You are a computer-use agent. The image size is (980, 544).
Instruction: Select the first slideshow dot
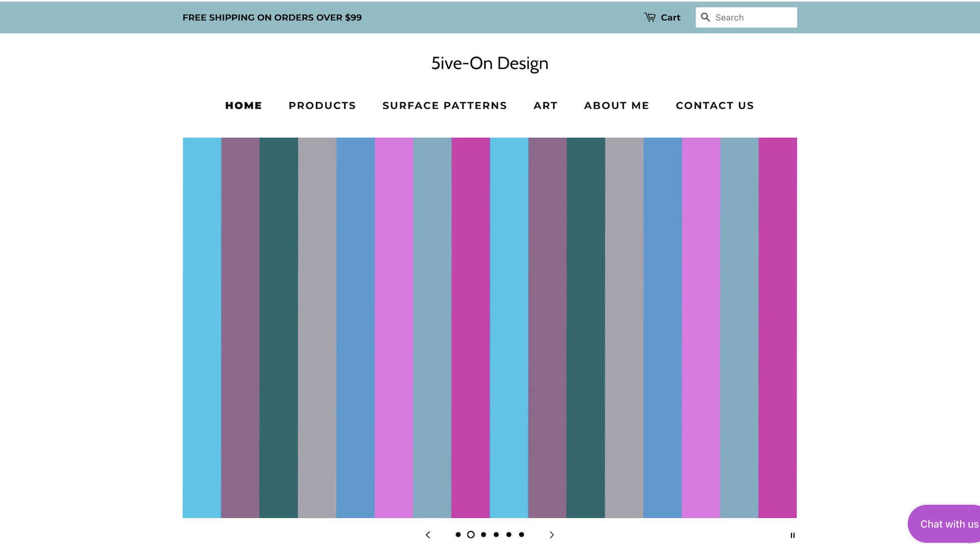(x=458, y=534)
